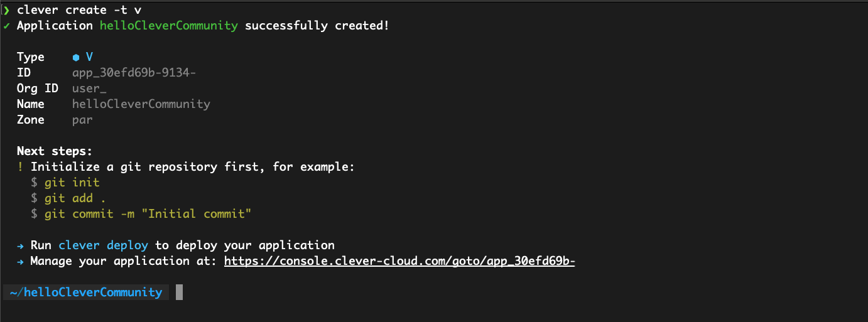Click the "git init" command line

(x=72, y=183)
